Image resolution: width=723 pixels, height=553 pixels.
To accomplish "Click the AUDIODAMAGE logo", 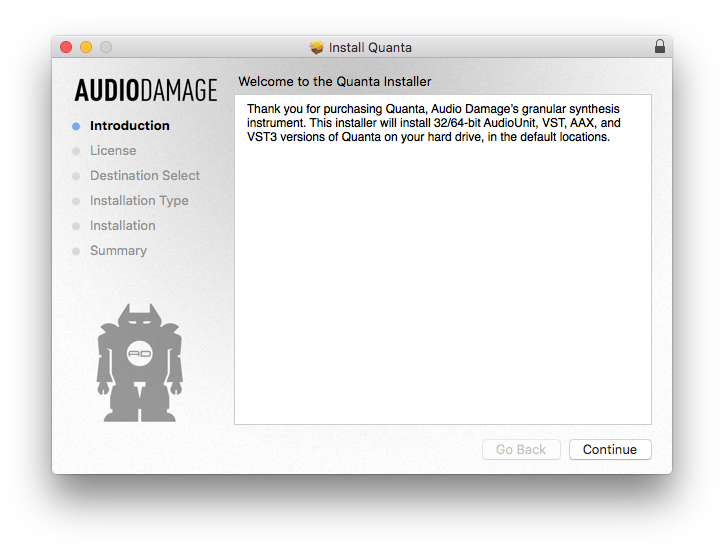I will 146,90.
